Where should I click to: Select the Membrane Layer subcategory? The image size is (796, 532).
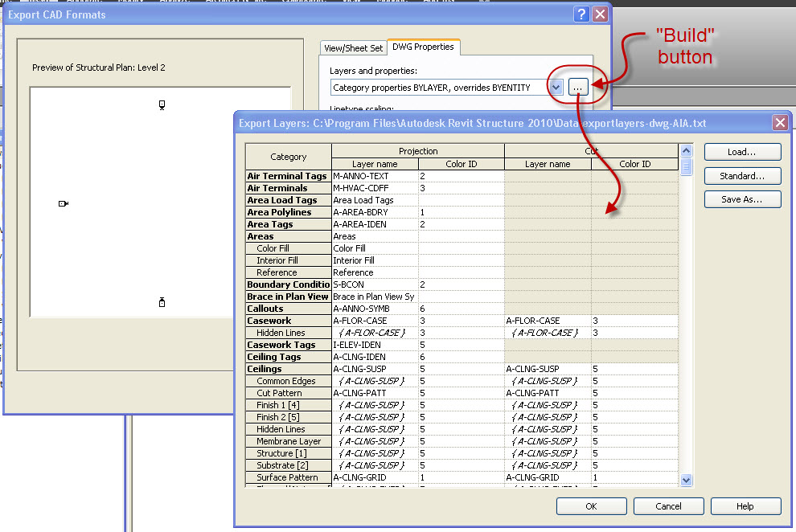(289, 441)
